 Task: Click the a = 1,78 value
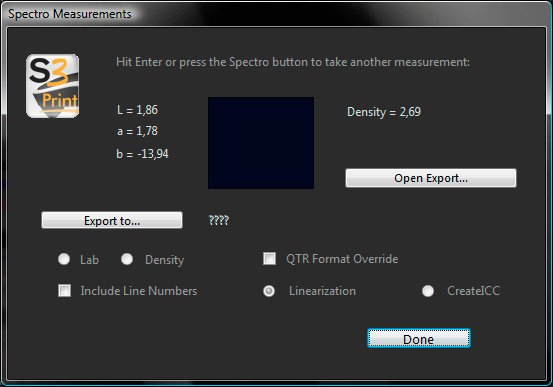pyautogui.click(x=137, y=131)
